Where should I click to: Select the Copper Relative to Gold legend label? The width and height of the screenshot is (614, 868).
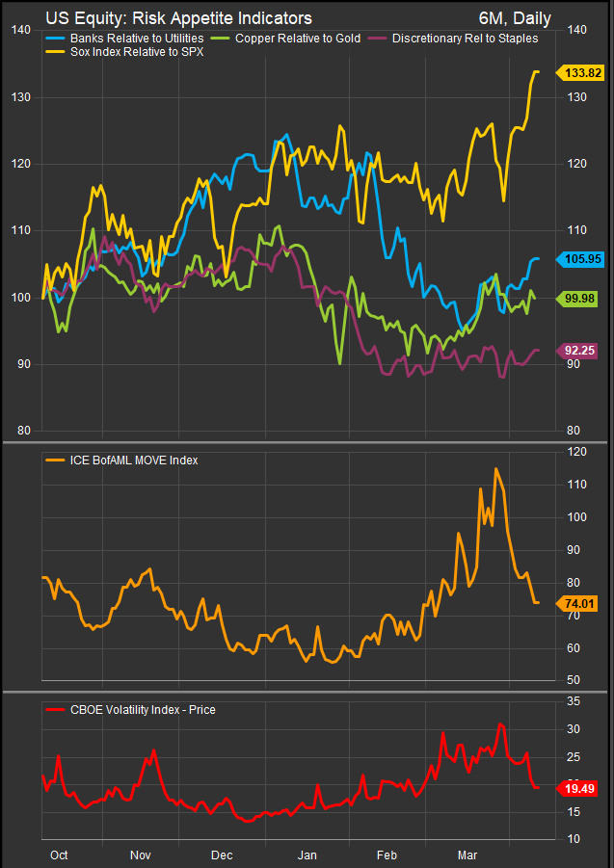300,39
